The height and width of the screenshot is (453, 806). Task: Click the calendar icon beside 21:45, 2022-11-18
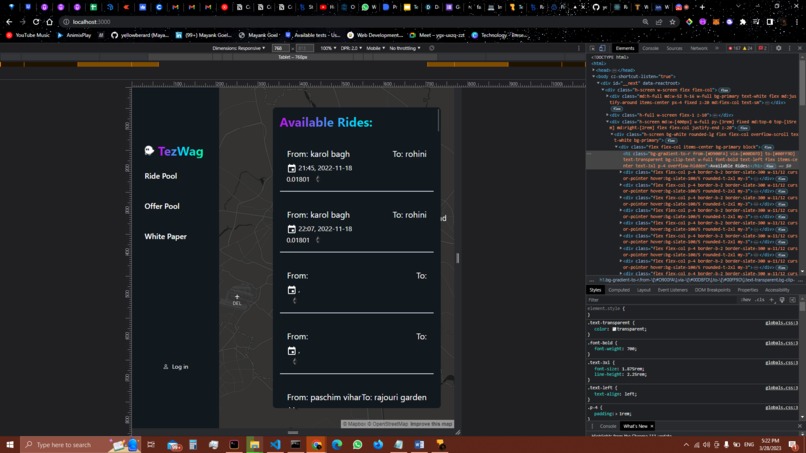(x=291, y=168)
